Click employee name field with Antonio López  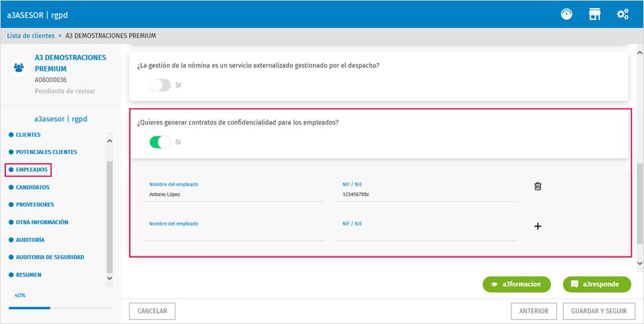coord(233,194)
